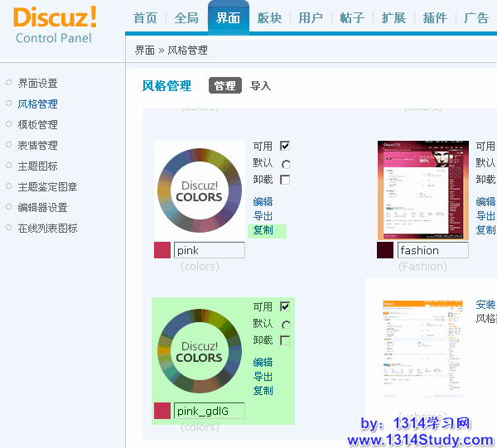497x448 pixels.
Task: Click the pink_gdlG style's color wheel thumbnail
Action: click(199, 349)
